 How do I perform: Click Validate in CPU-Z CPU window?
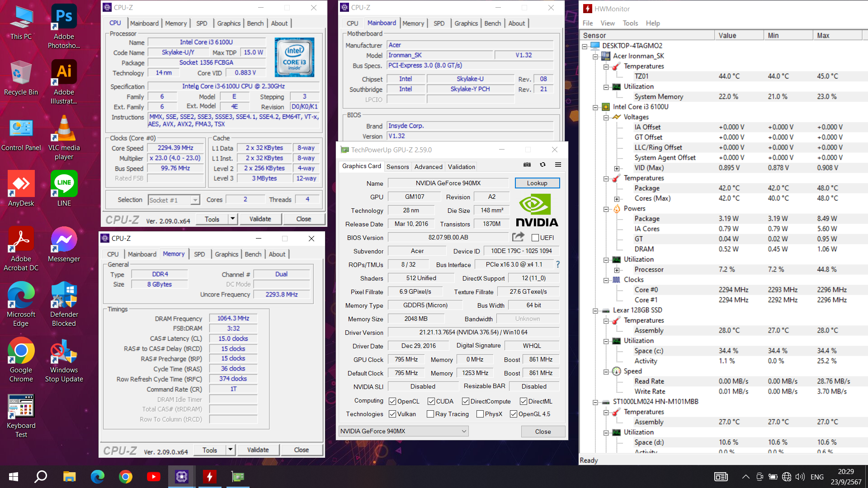tap(260, 219)
